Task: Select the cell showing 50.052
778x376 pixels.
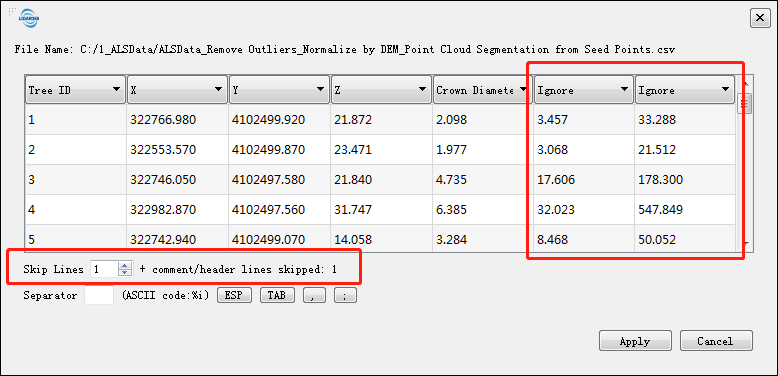Action: coord(685,238)
